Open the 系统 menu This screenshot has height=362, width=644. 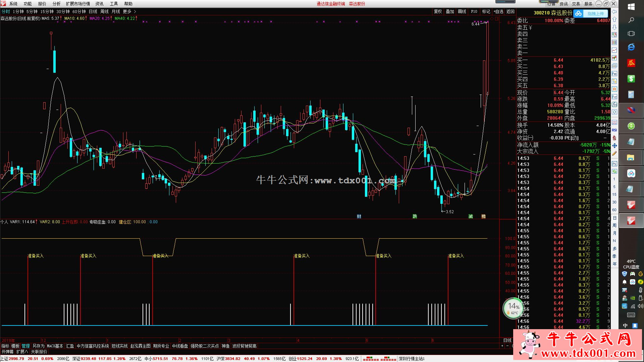13,4
